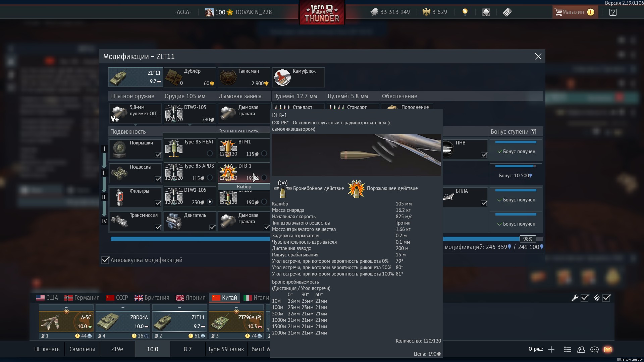This screenshot has height=362, width=644.
Task: Open the НЕ качать preset
Action: pos(47,349)
